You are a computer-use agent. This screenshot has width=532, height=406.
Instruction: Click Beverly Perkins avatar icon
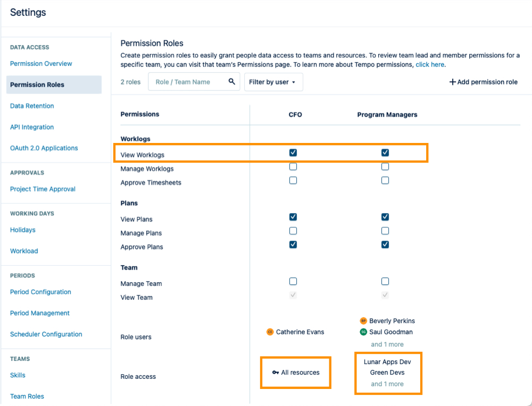pos(363,321)
